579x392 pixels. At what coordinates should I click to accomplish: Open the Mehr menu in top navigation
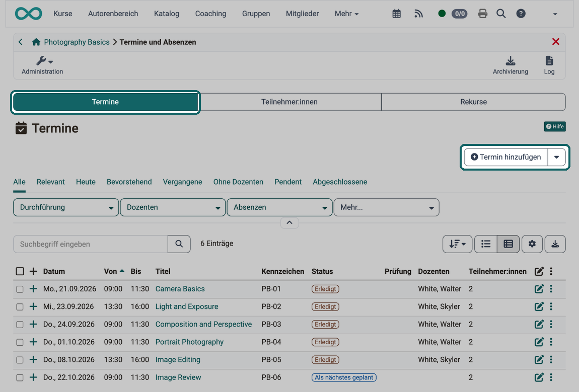346,14
